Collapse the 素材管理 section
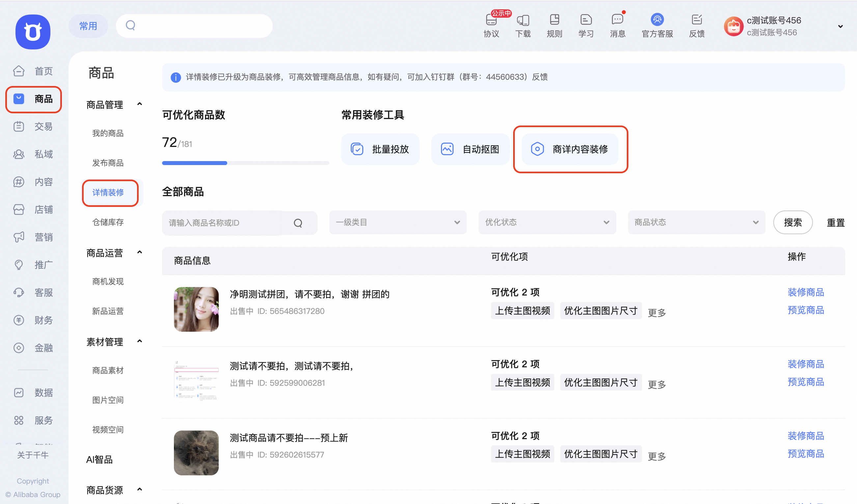The height and width of the screenshot is (504, 857). point(139,342)
